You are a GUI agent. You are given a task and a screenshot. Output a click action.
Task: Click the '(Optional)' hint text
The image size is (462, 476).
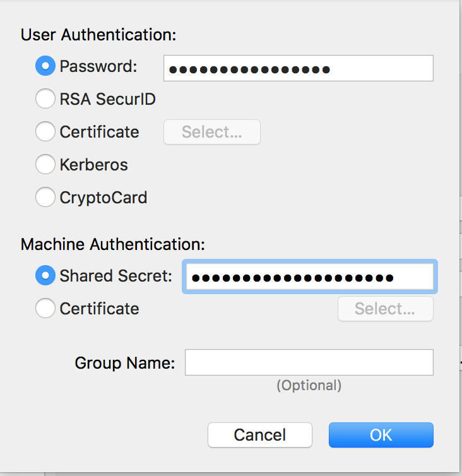tap(309, 385)
